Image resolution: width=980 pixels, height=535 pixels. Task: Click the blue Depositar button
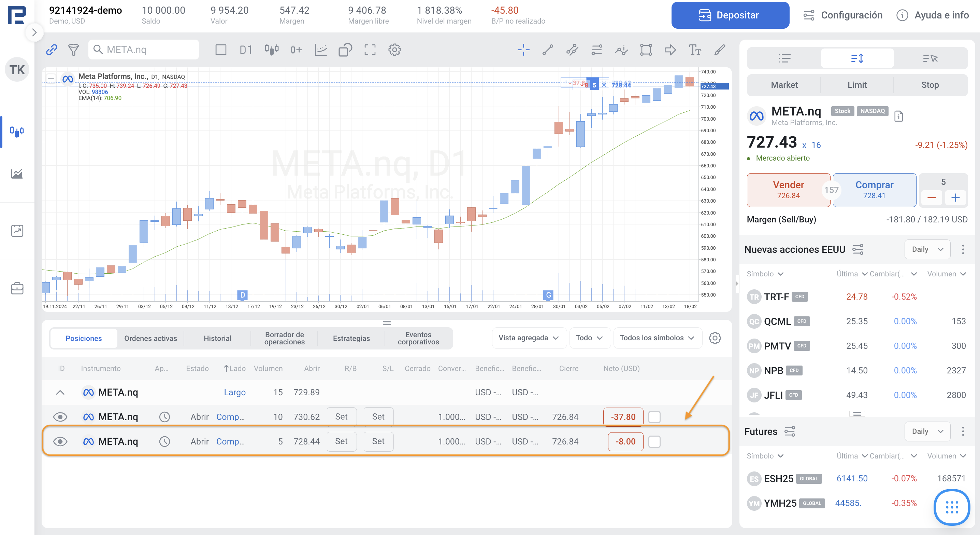tap(730, 15)
